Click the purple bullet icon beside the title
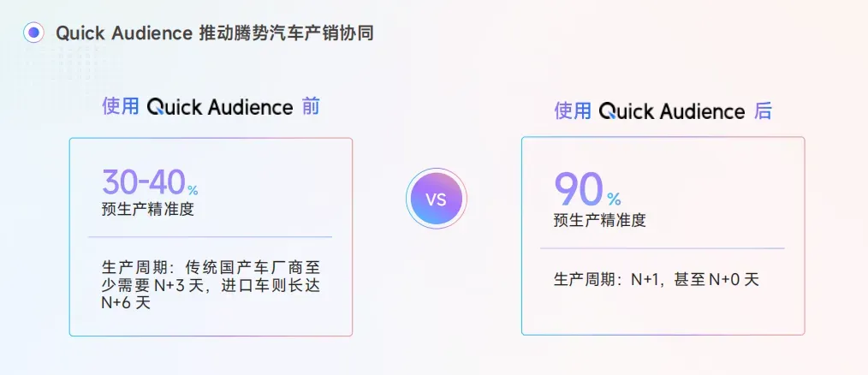 tap(33, 33)
